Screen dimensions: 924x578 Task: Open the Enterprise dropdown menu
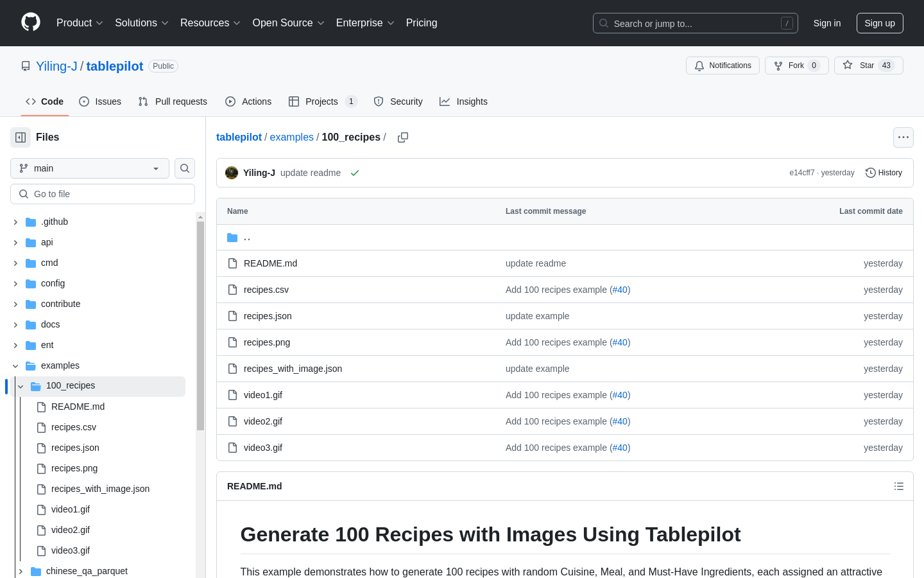tap(365, 23)
